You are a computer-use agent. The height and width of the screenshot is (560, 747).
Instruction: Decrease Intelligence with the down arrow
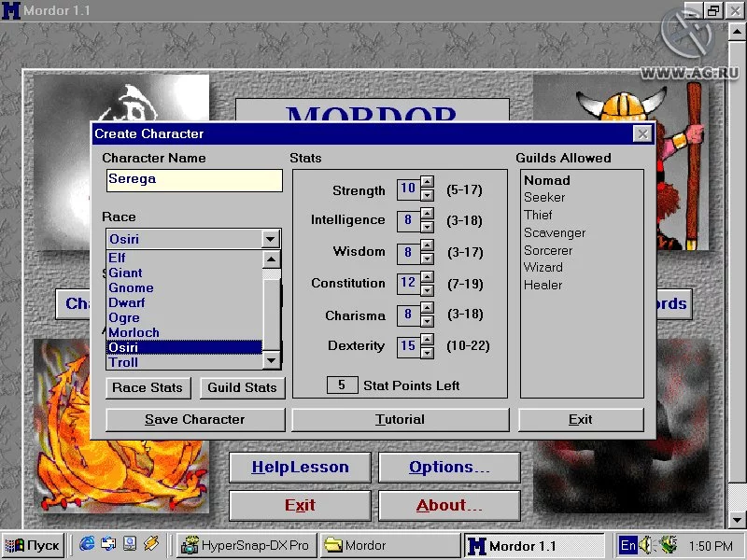428,226
